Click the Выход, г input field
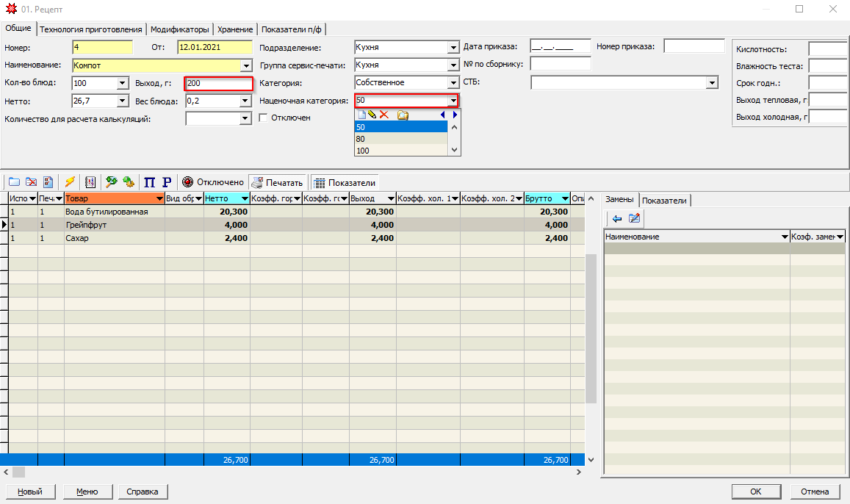The width and height of the screenshot is (850, 504). (x=218, y=83)
